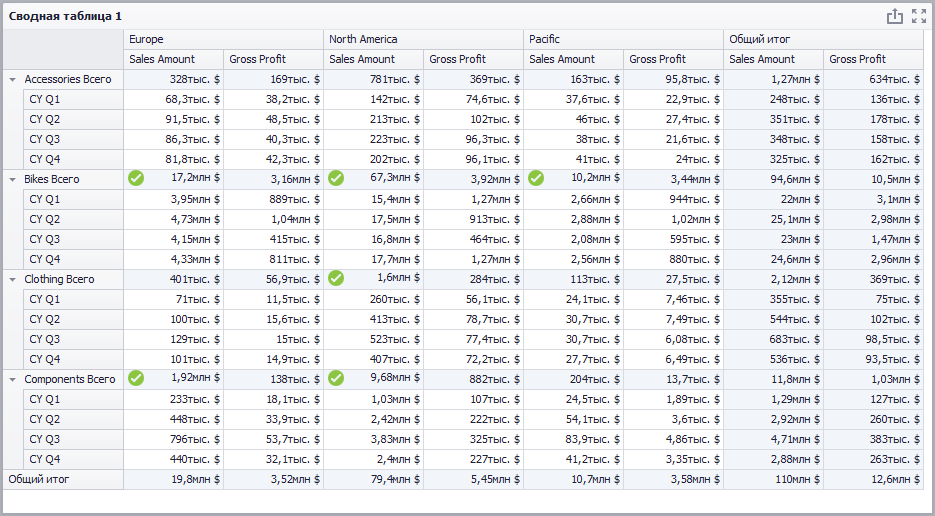Select CY Q3 row under Bikes

pyautogui.click(x=73, y=239)
